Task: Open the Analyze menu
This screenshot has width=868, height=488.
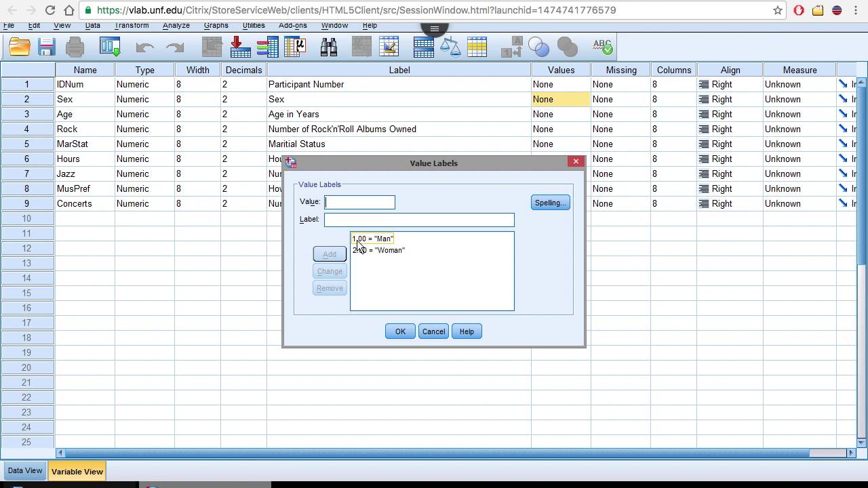Action: (176, 25)
